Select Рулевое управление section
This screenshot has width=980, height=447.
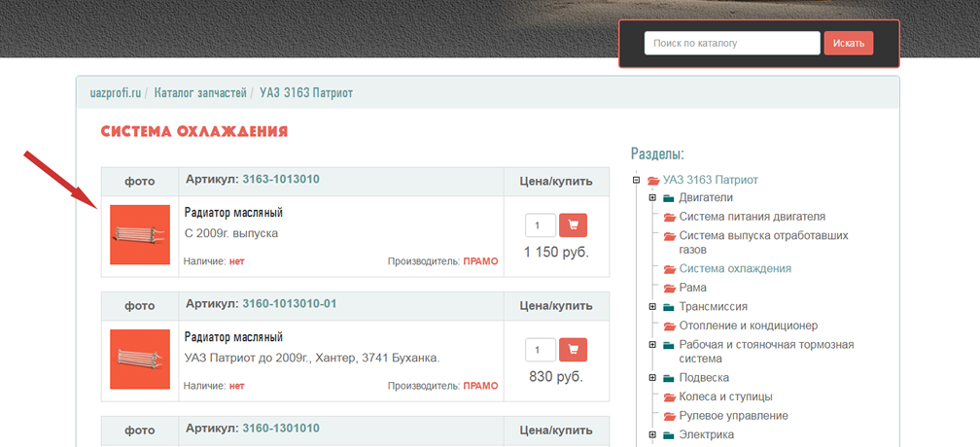pyautogui.click(x=734, y=416)
